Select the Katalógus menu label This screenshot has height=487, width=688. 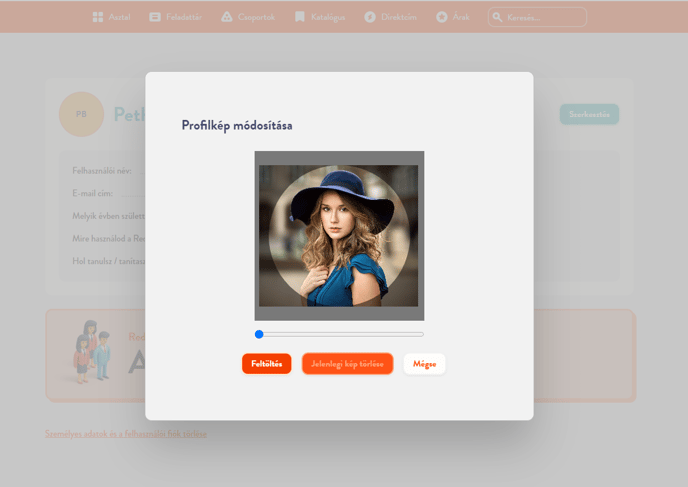(x=327, y=17)
